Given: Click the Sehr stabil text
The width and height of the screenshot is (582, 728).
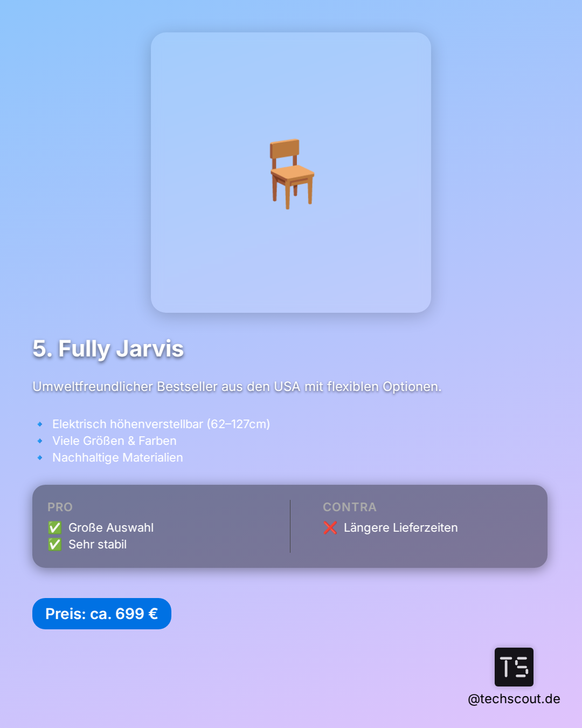Looking at the screenshot, I should click(x=98, y=545).
